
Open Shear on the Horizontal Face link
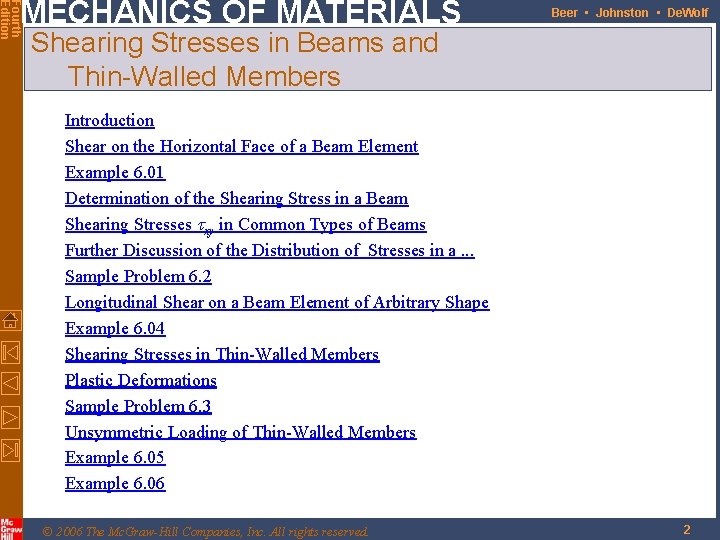[x=242, y=146]
